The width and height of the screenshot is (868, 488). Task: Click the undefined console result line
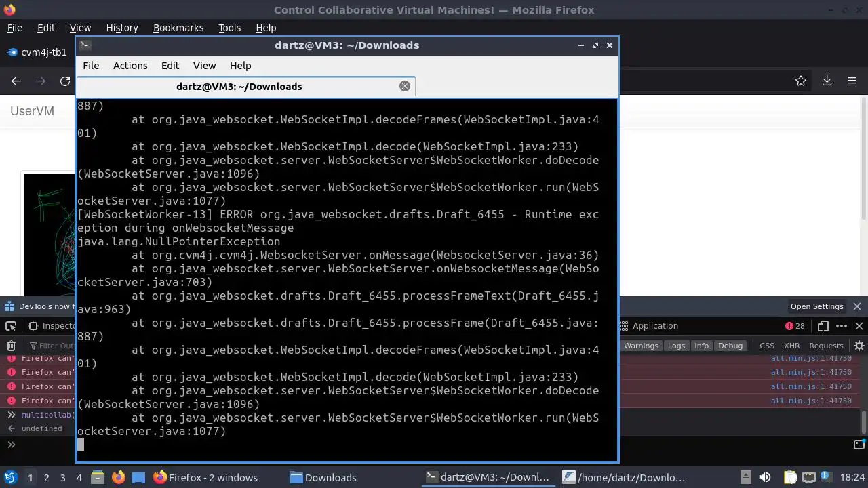41,428
